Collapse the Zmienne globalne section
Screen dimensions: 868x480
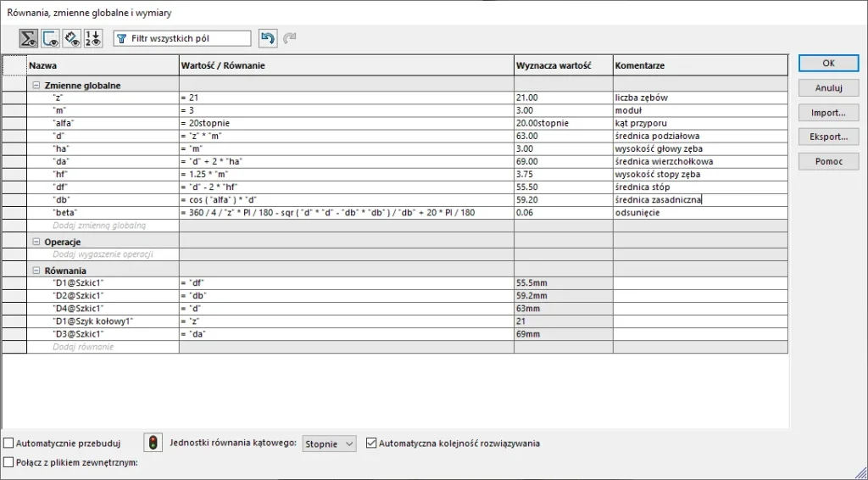36,86
